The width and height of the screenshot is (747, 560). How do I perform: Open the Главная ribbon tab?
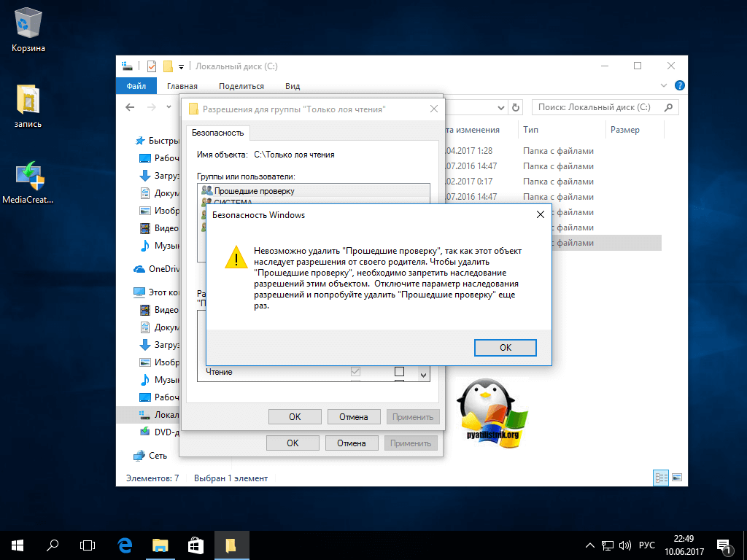pos(182,86)
